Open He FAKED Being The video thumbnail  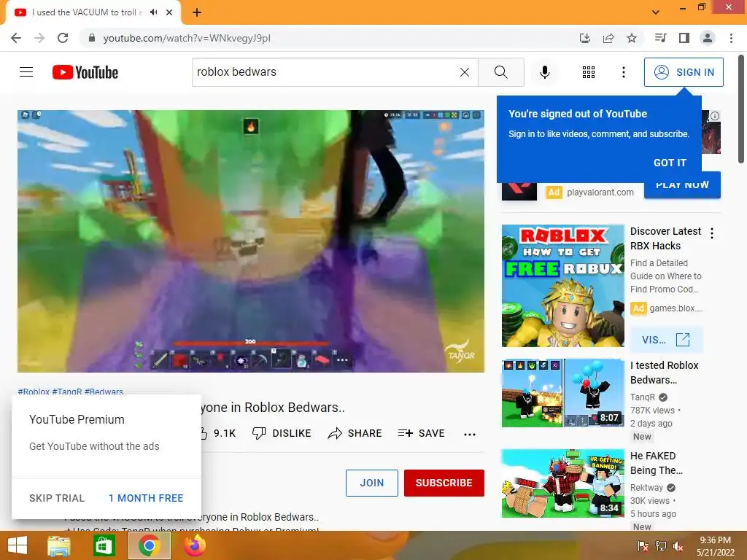tap(563, 483)
